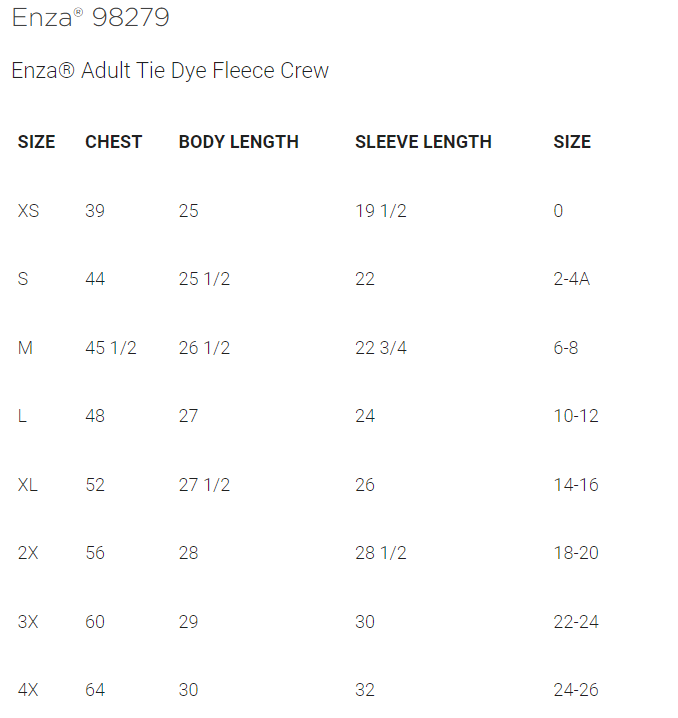Click the 10-12 size value
Image resolution: width=678 pixels, height=718 pixels.
tap(576, 416)
